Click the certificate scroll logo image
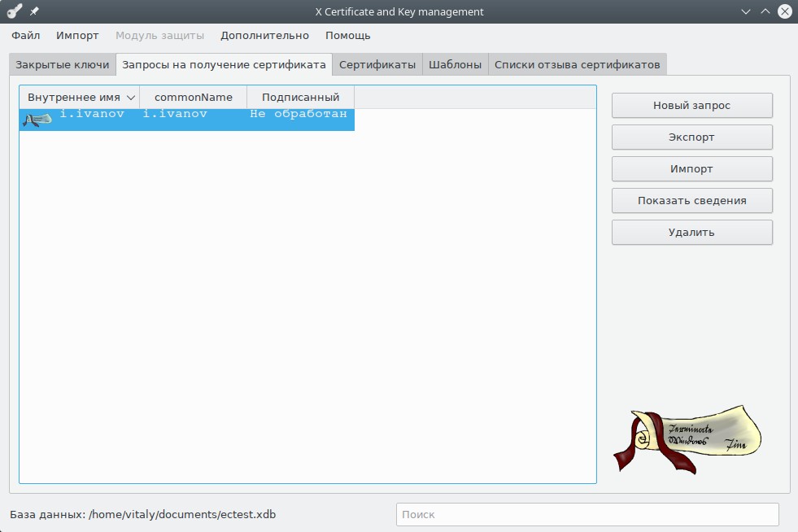 (687, 438)
